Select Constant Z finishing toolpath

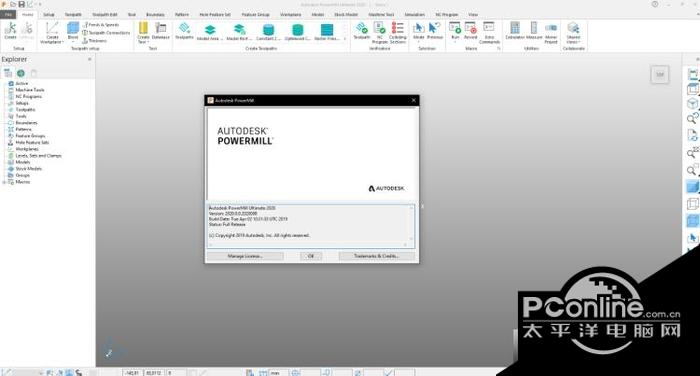click(x=268, y=32)
